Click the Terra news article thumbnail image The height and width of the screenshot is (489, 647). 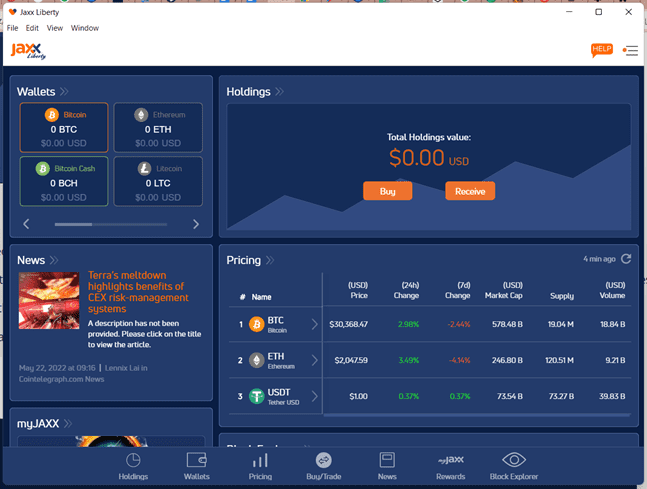coord(49,300)
